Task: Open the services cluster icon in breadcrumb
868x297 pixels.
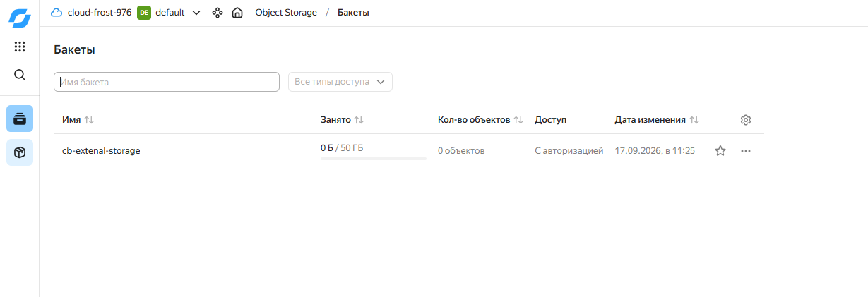Action: [x=218, y=13]
